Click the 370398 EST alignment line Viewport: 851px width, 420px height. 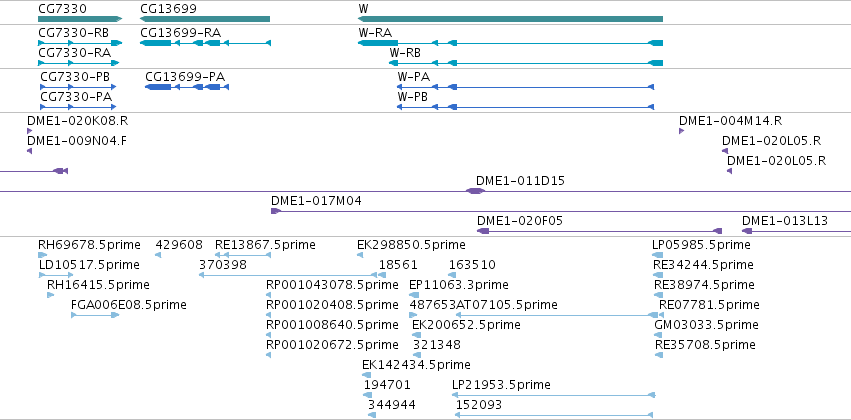(288, 275)
